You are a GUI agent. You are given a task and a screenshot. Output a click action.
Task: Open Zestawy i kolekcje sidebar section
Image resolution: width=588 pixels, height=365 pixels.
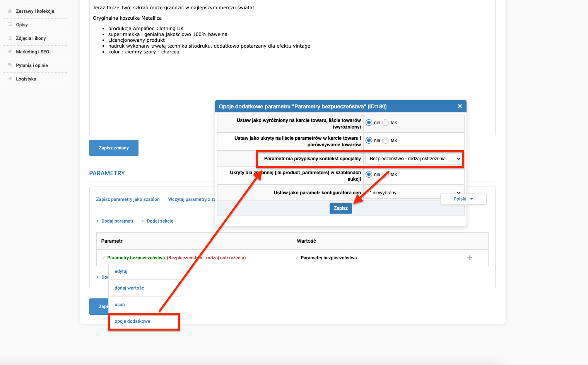point(35,11)
